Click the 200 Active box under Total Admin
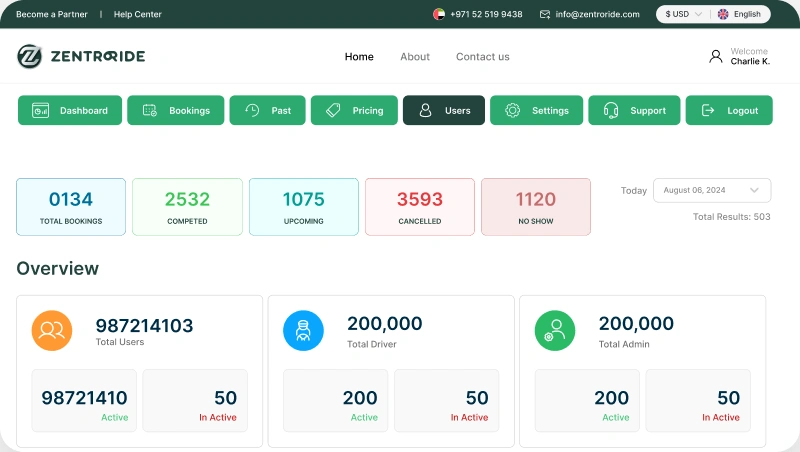Image resolution: width=800 pixels, height=452 pixels. tap(587, 400)
